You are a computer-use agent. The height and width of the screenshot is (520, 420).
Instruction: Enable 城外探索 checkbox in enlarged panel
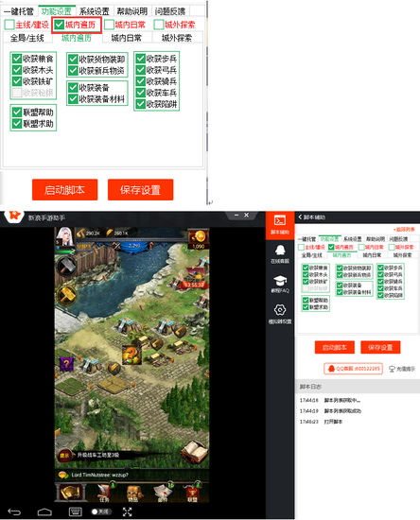159,25
